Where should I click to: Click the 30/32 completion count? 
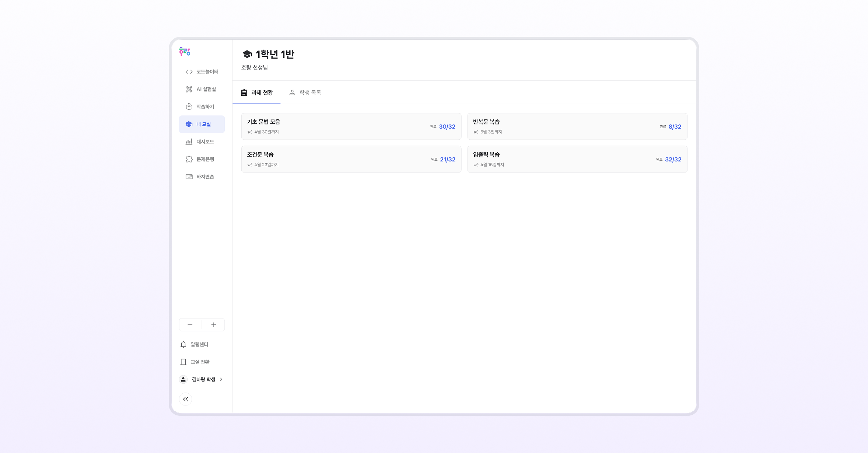pyautogui.click(x=447, y=126)
